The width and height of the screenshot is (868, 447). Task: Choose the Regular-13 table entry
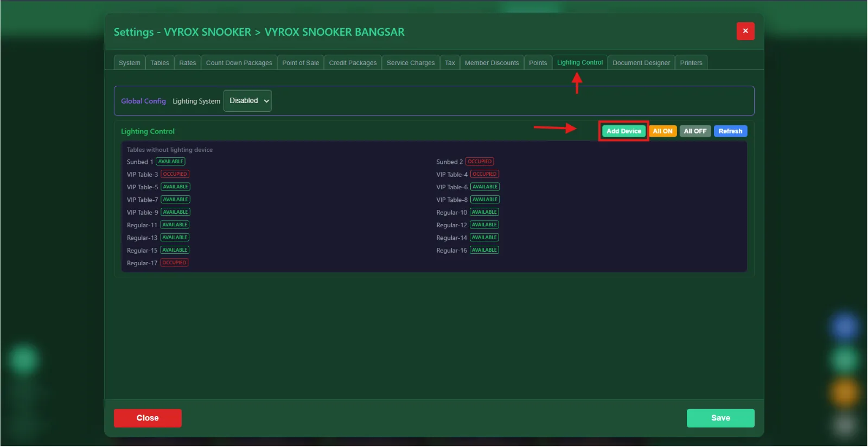click(158, 238)
